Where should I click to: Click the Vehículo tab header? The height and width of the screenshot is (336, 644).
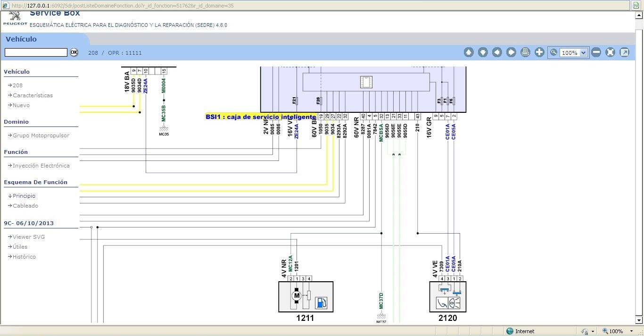coord(21,39)
